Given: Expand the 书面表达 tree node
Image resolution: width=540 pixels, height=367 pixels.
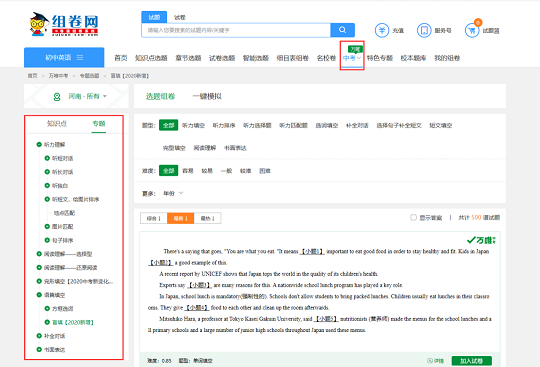Looking at the screenshot, I should (x=39, y=350).
